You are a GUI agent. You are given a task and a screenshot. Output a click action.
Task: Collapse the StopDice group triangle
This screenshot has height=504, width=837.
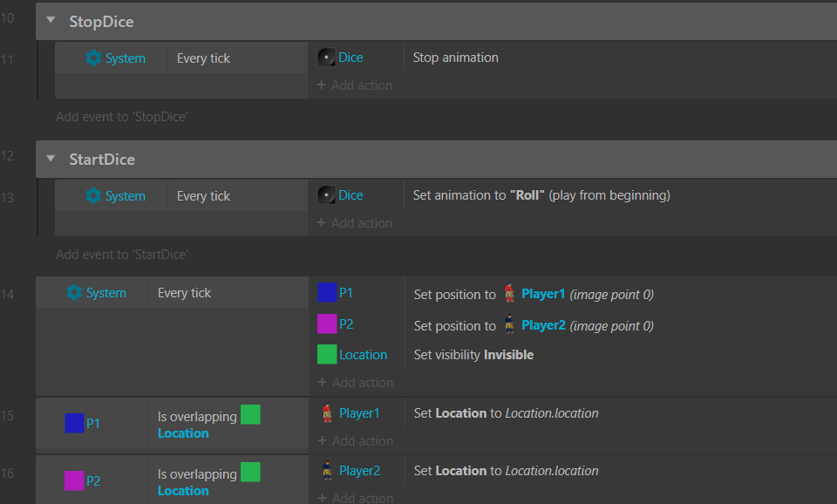point(51,22)
